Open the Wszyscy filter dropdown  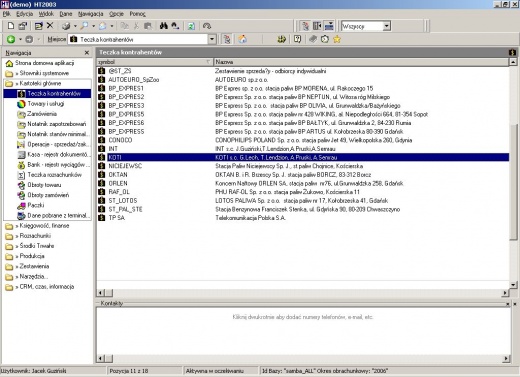coord(386,26)
